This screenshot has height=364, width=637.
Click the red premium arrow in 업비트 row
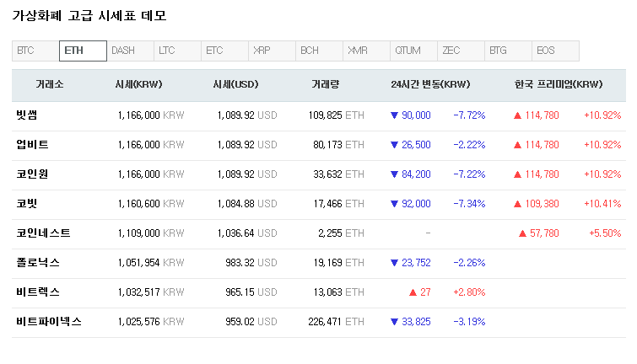pos(517,145)
